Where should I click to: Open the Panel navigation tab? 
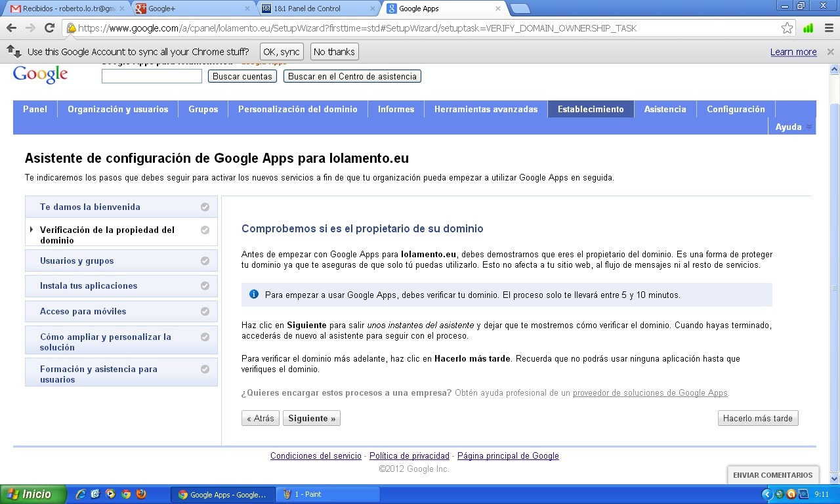(x=35, y=109)
